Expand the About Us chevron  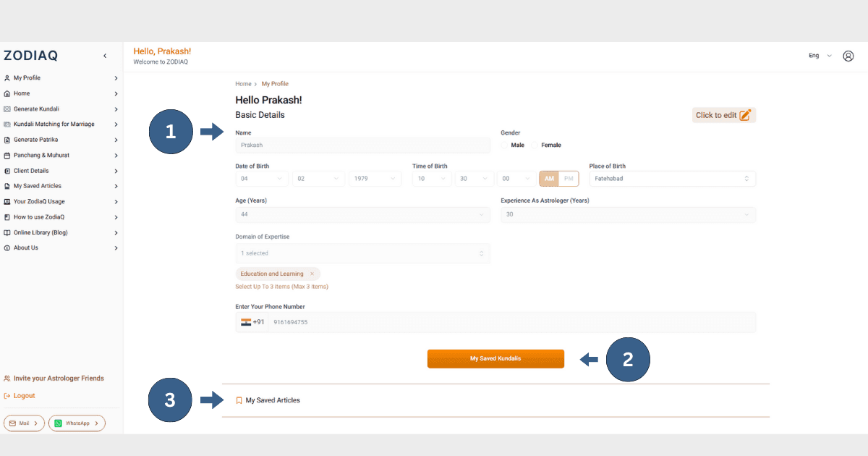(116, 248)
